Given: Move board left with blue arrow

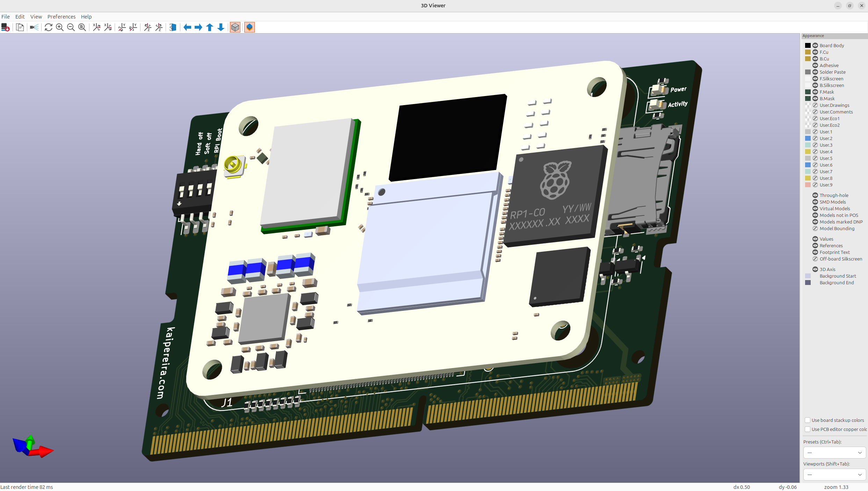Looking at the screenshot, I should tap(187, 27).
